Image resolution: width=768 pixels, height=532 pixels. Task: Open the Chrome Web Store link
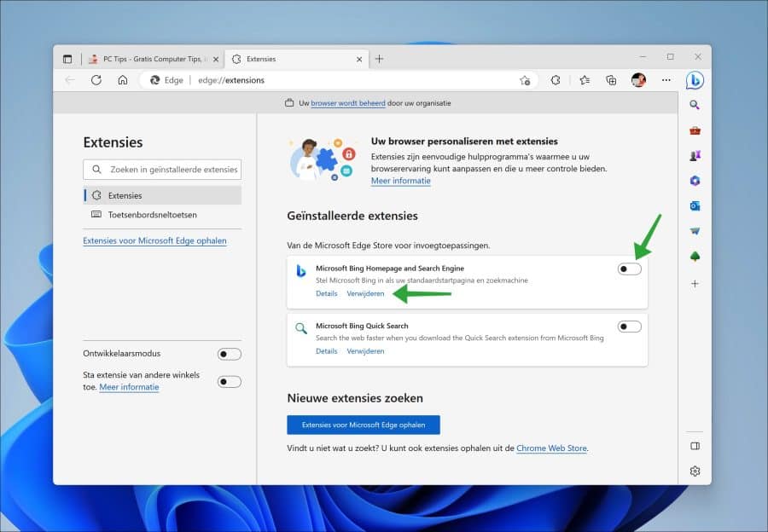point(551,448)
